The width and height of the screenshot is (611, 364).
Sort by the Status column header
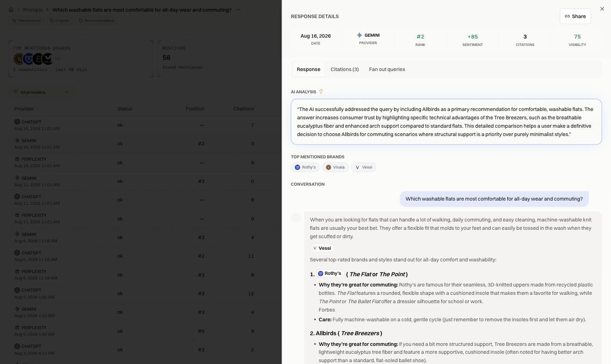tap(125, 109)
